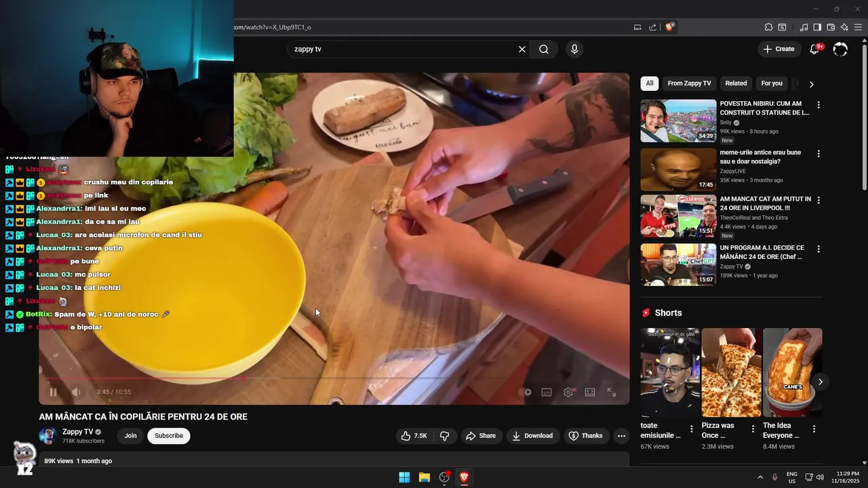The height and width of the screenshot is (488, 868).
Task: Expand more filter chips with right arrow
Action: (811, 84)
